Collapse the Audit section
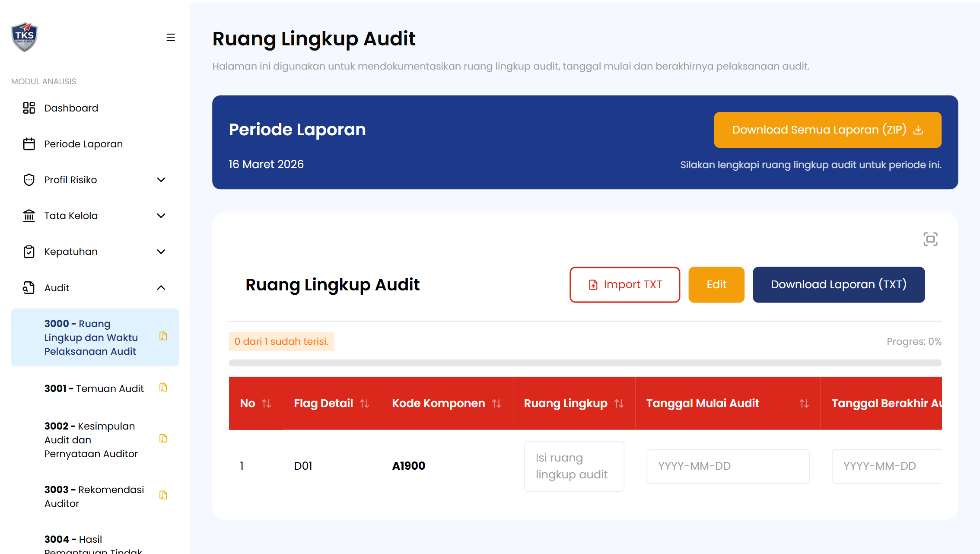Image resolution: width=980 pixels, height=554 pixels. 161,287
